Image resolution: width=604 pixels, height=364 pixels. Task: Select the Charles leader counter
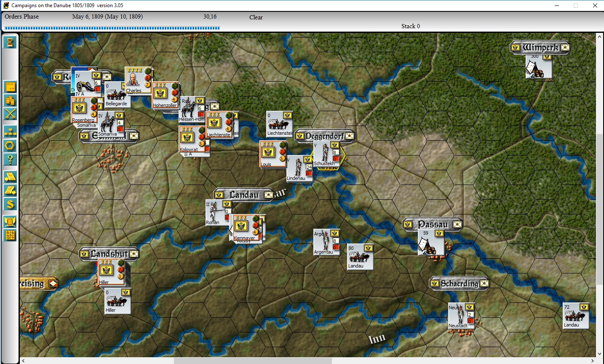coord(138,80)
